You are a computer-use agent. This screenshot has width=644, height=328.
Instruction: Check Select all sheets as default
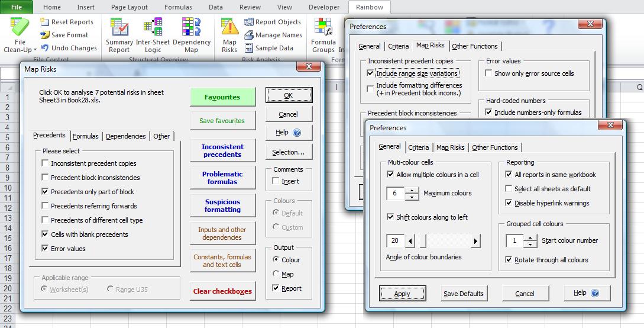coord(509,189)
